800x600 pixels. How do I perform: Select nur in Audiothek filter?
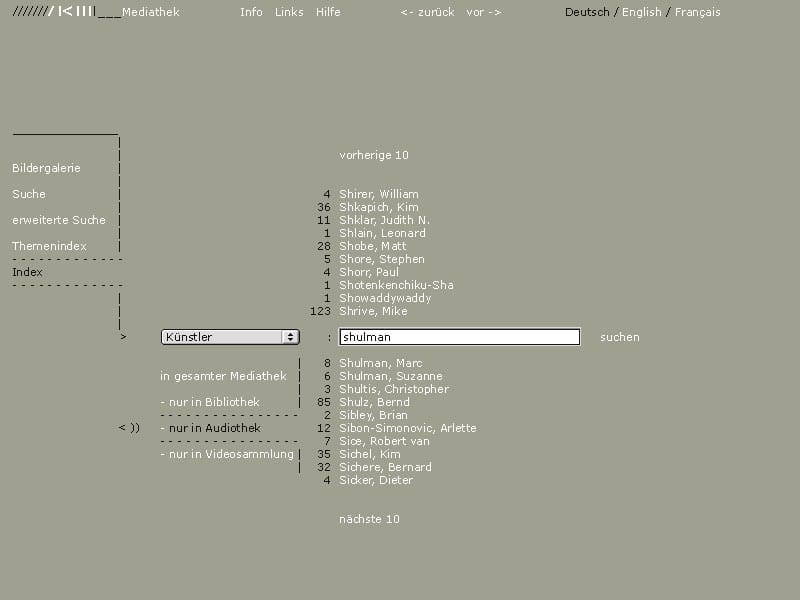(211, 428)
